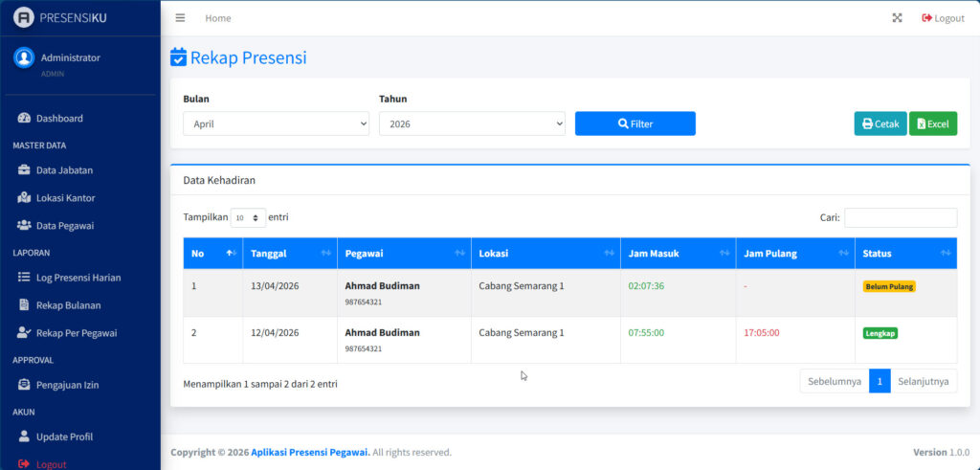
Task: Open Log Presensi Harian menu item
Action: pyautogui.click(x=78, y=278)
